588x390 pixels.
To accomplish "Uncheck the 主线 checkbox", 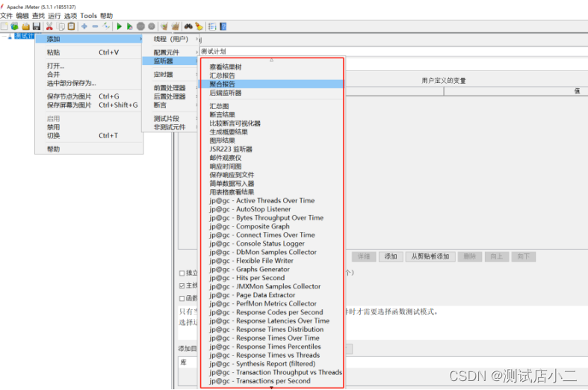I will click(182, 285).
